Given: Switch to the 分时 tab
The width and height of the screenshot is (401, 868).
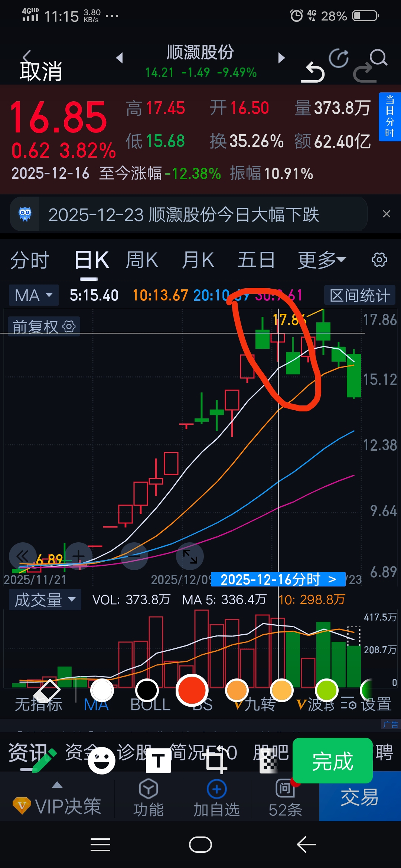Looking at the screenshot, I should [30, 260].
